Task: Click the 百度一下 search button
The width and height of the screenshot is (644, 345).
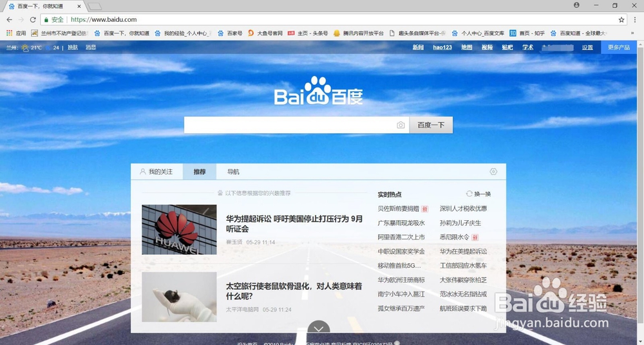Action: tap(431, 125)
